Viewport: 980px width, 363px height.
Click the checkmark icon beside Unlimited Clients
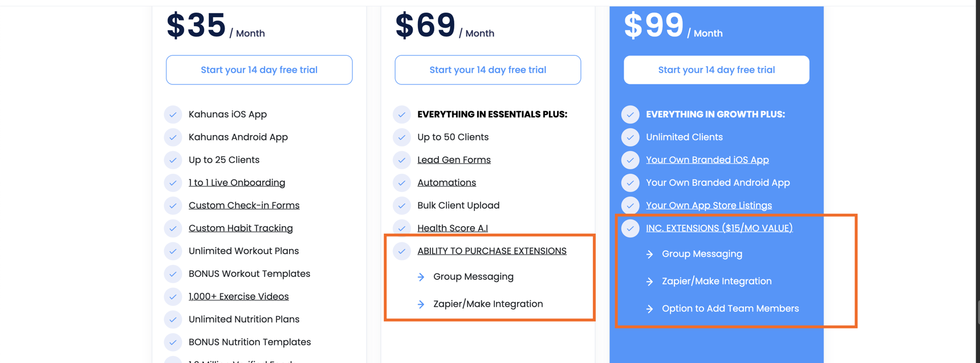click(630, 137)
